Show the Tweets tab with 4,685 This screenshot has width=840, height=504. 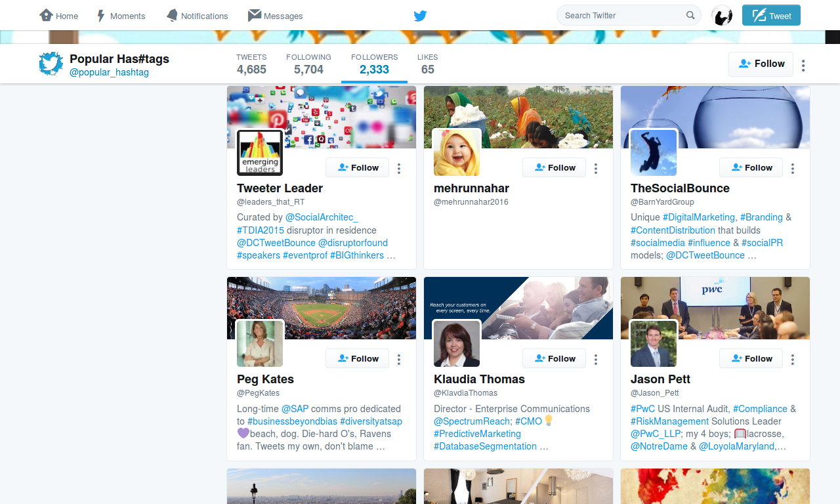pyautogui.click(x=251, y=64)
